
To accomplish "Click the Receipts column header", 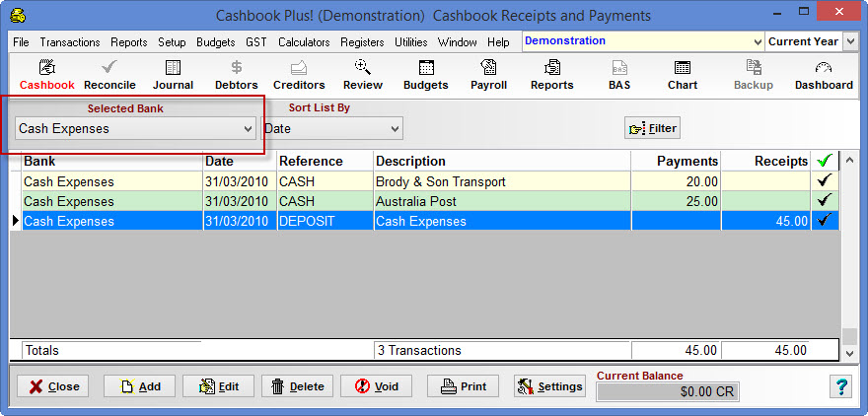I will pos(766,161).
